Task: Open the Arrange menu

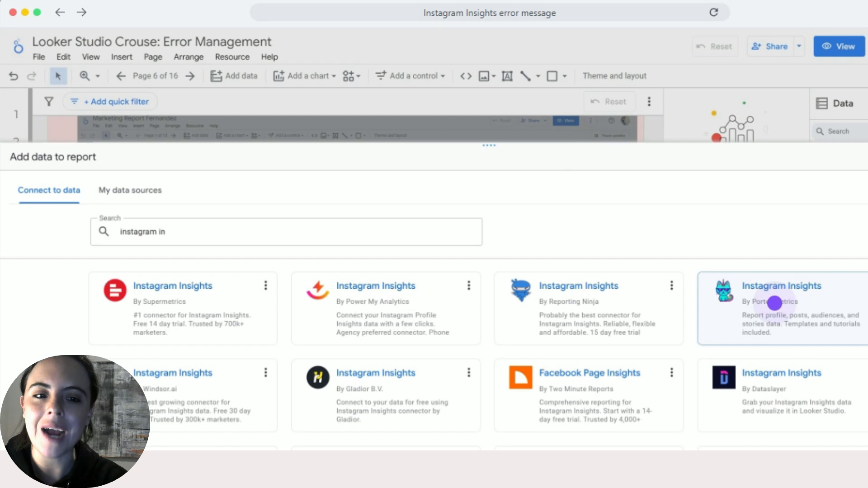Action: click(189, 57)
